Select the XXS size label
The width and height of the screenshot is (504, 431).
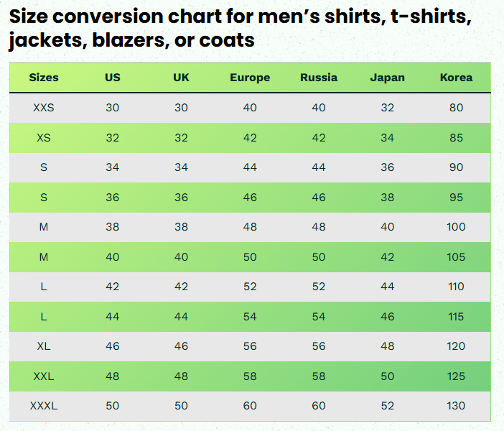44,108
